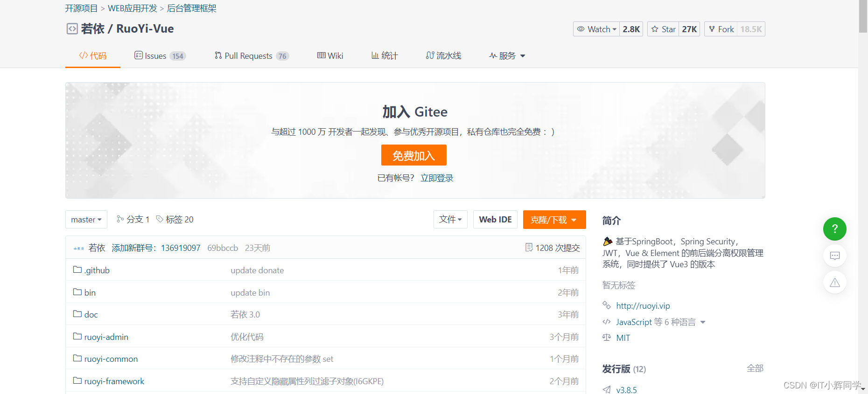The width and height of the screenshot is (868, 394).
Task: Click commit hash 69bbccb
Action: [223, 248]
